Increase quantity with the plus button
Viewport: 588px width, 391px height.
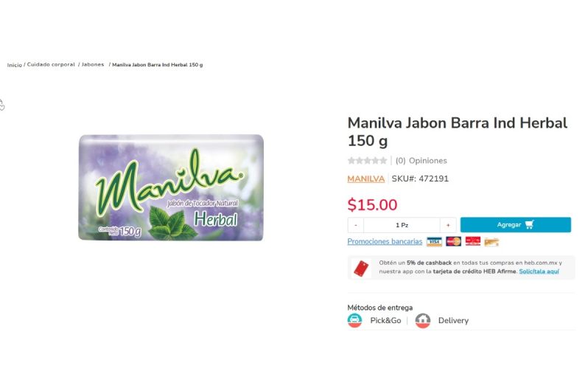448,225
